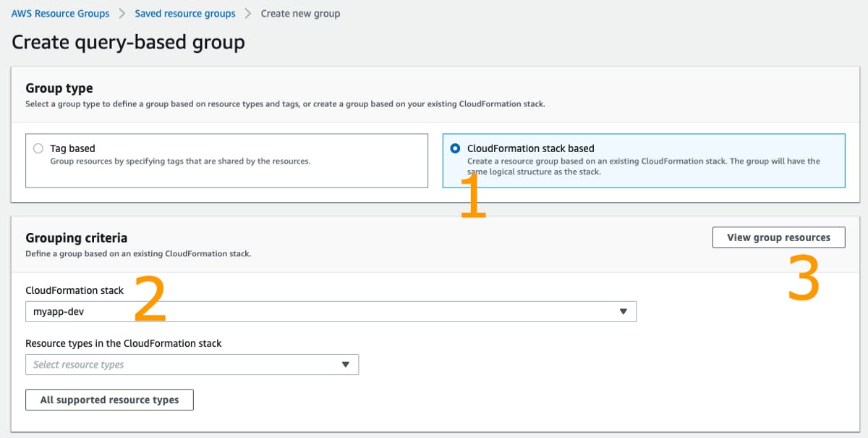
Task: Click the chevron arrow on the stack selector
Action: (x=624, y=311)
